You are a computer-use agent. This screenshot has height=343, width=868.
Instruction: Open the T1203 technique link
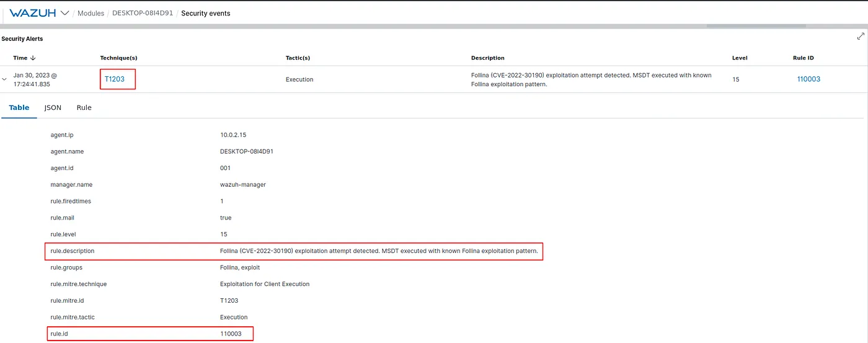point(115,79)
